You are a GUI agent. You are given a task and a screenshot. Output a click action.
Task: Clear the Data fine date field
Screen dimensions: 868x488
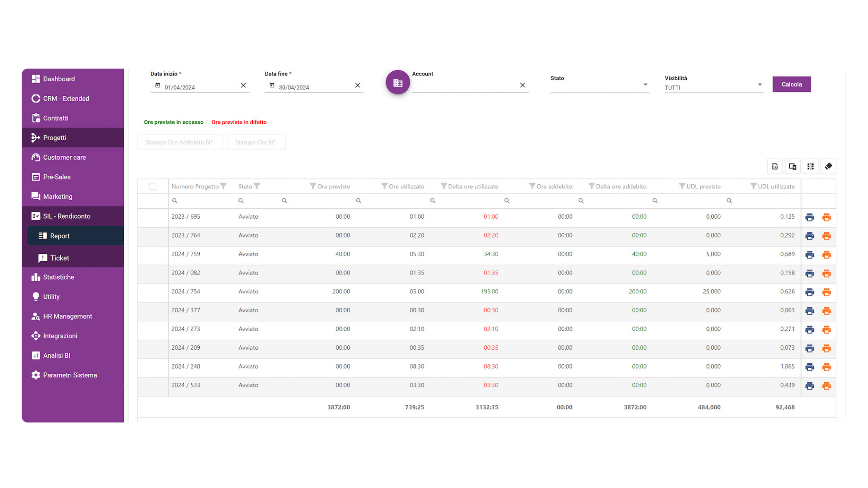358,85
